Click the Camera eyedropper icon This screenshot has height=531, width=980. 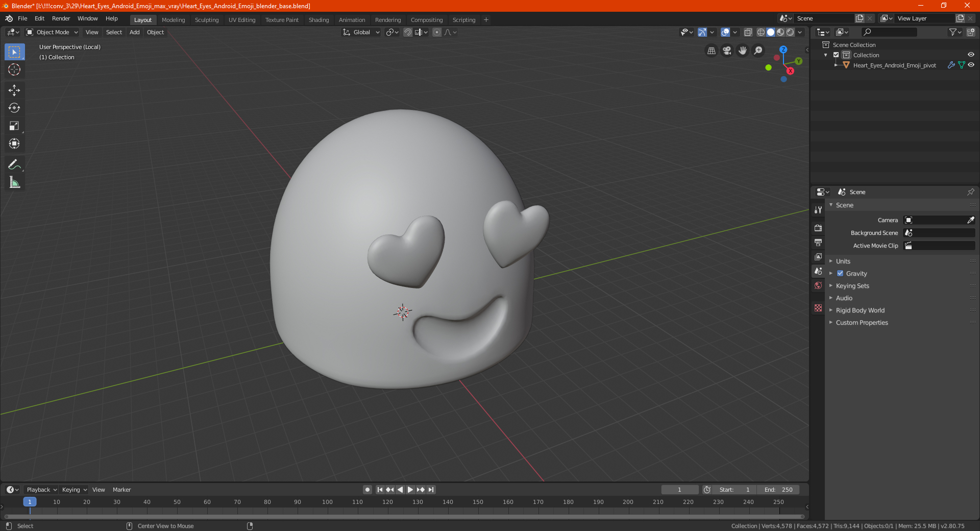pos(970,220)
